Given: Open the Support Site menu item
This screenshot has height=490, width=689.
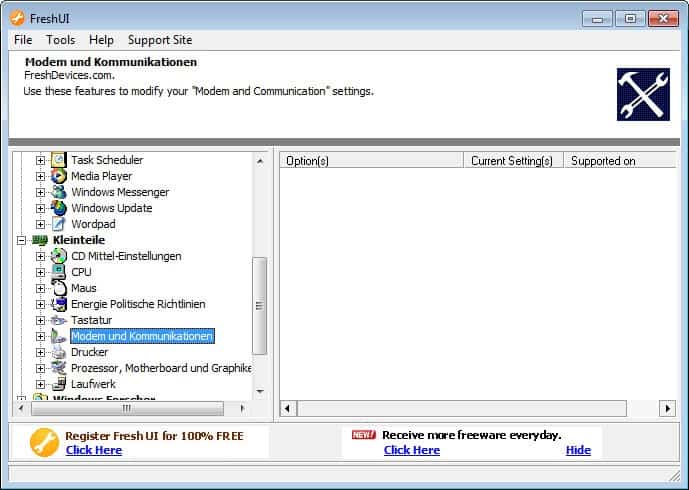Looking at the screenshot, I should [160, 40].
